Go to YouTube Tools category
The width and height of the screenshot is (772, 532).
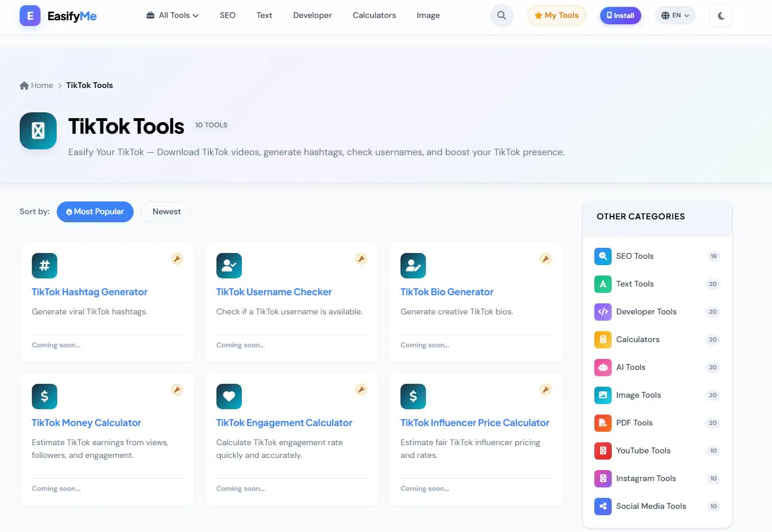(x=657, y=451)
